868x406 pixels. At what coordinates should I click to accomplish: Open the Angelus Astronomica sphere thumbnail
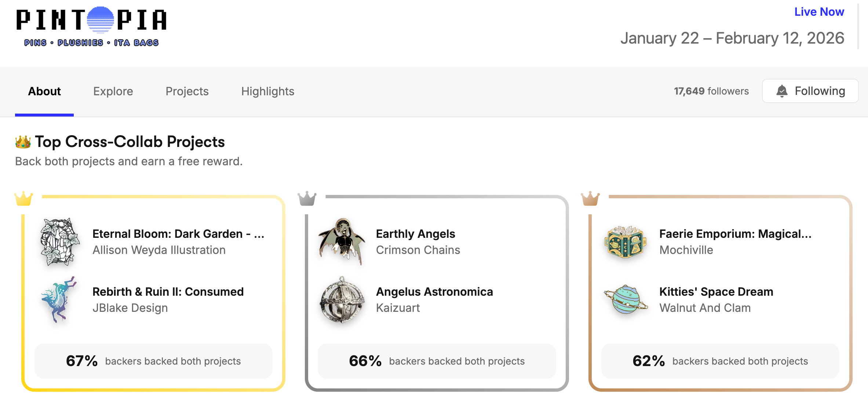pyautogui.click(x=342, y=300)
